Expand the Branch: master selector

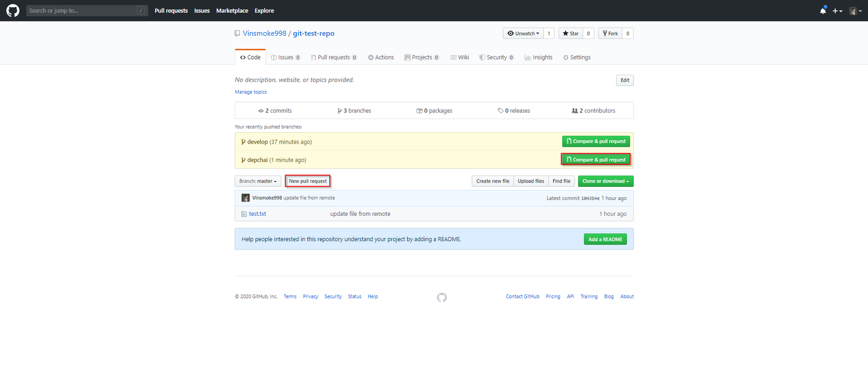click(x=258, y=181)
